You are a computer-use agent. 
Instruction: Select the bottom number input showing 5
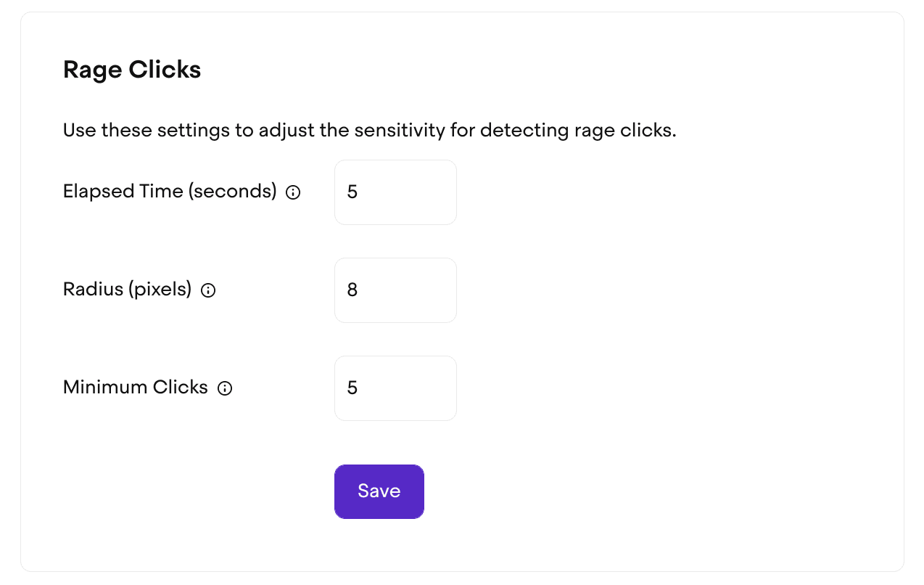pyautogui.click(x=395, y=388)
